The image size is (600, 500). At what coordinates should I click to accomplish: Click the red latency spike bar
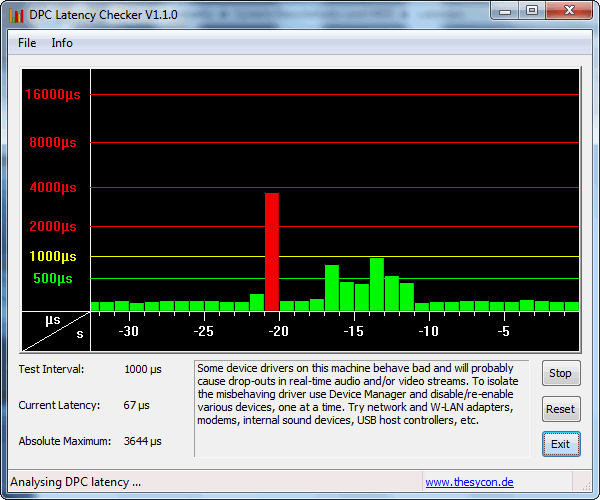pos(272,252)
